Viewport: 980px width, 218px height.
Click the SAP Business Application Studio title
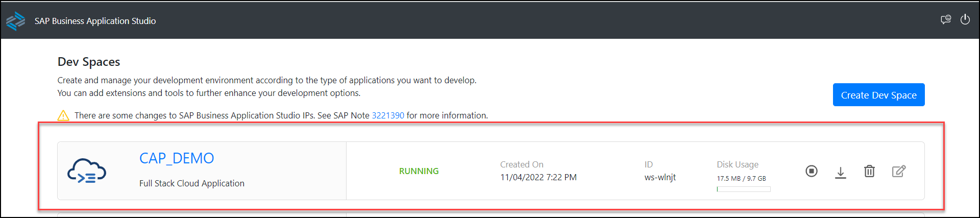(x=95, y=21)
